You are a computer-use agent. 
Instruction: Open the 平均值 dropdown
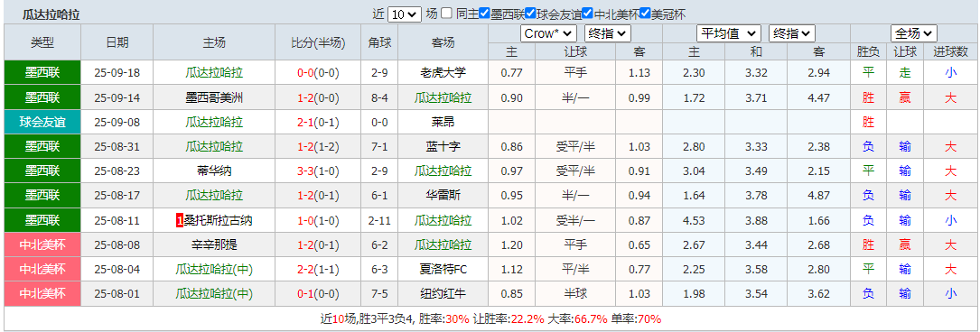tap(729, 33)
